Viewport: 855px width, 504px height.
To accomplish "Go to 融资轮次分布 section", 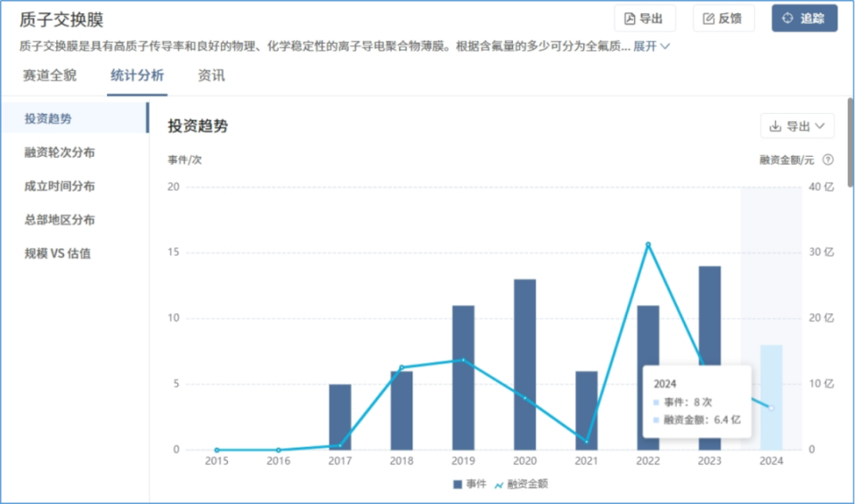I will 60,152.
